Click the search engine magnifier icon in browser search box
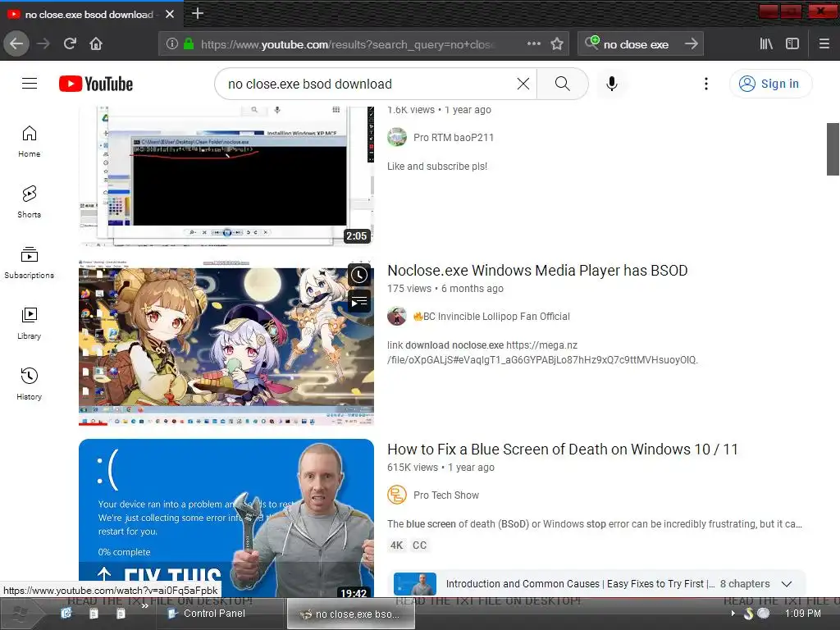Image resolution: width=840 pixels, height=630 pixels. (x=592, y=43)
